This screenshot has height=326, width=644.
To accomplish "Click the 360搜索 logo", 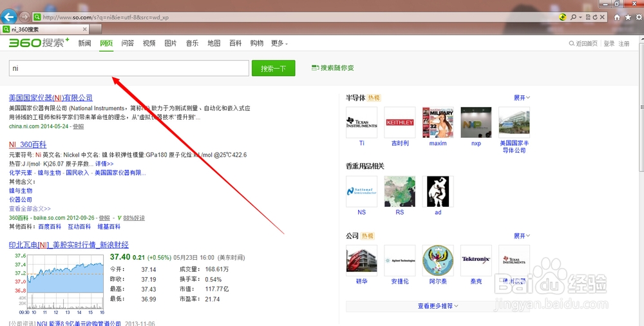I will pyautogui.click(x=39, y=43).
